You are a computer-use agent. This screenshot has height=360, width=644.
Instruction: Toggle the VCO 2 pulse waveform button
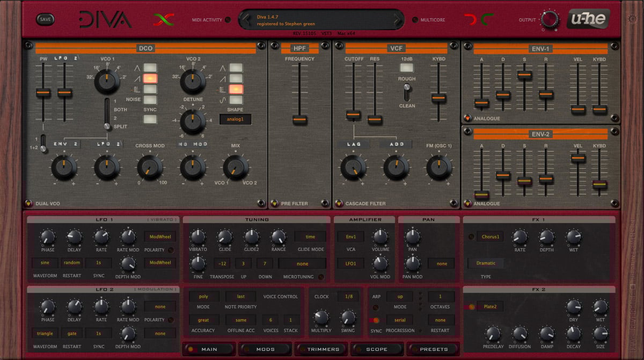coord(236,89)
